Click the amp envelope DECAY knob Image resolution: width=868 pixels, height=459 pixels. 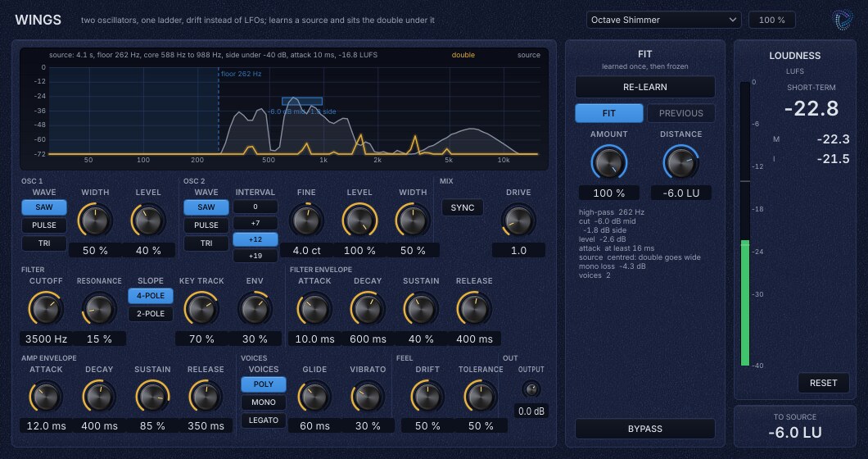pos(99,397)
